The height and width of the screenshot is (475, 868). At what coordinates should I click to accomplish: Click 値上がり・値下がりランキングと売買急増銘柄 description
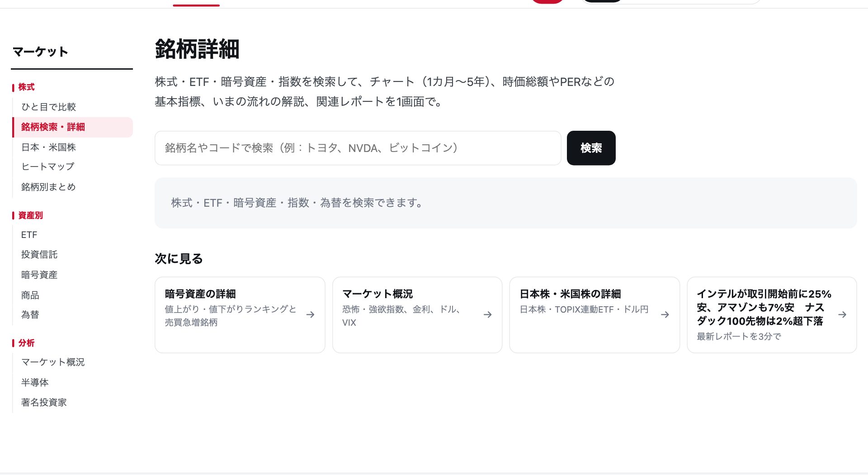[x=231, y=316]
